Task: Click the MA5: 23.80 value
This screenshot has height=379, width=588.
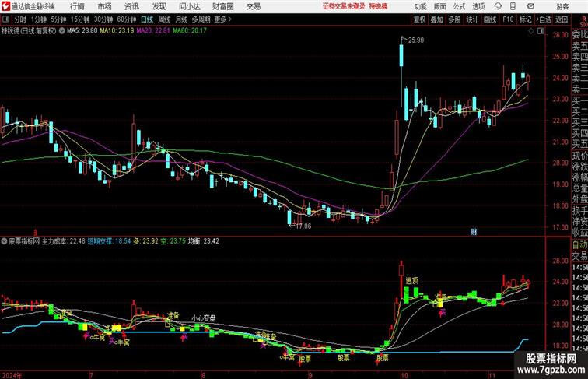Action: (x=82, y=31)
